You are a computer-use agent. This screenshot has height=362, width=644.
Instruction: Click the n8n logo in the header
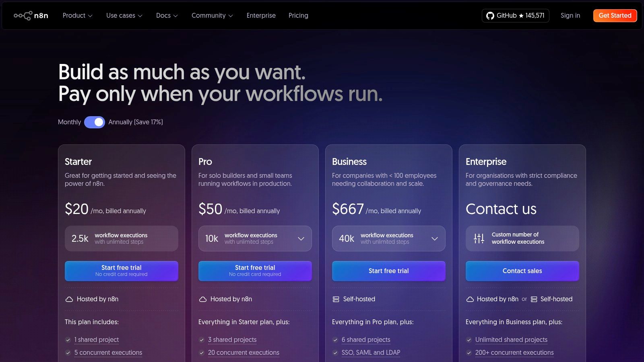pyautogui.click(x=31, y=16)
